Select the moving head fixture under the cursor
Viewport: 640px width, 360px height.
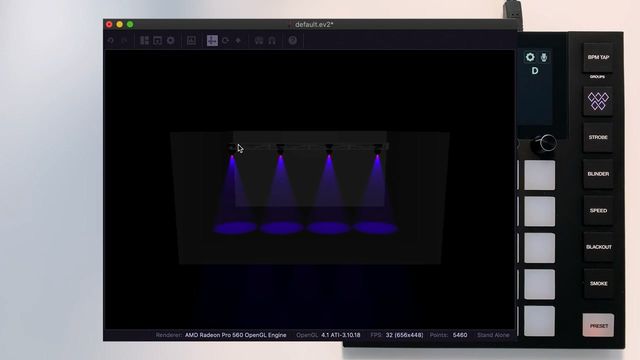click(232, 149)
